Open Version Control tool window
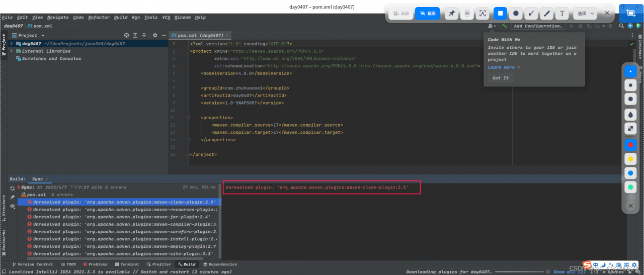The image size is (644, 275). pyautogui.click(x=32, y=264)
